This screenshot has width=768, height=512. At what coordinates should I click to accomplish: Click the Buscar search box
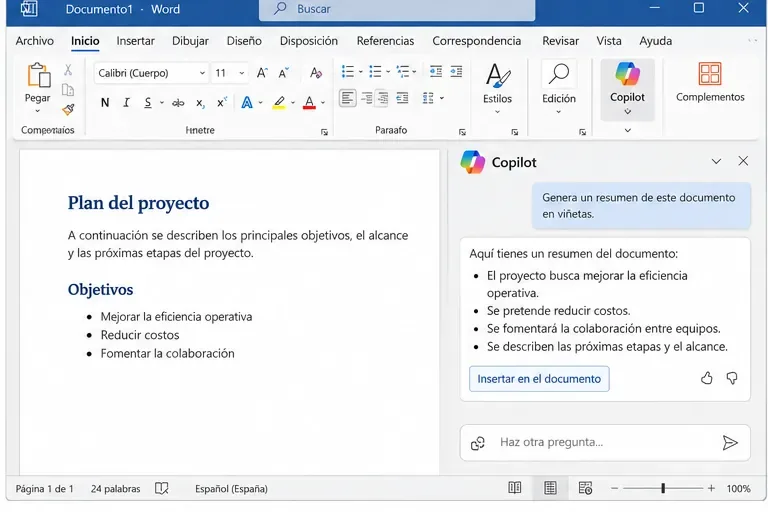(x=397, y=9)
